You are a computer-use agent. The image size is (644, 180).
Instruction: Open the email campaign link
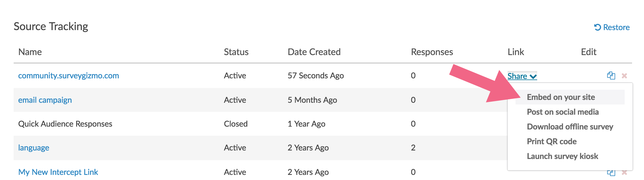pyautogui.click(x=45, y=100)
